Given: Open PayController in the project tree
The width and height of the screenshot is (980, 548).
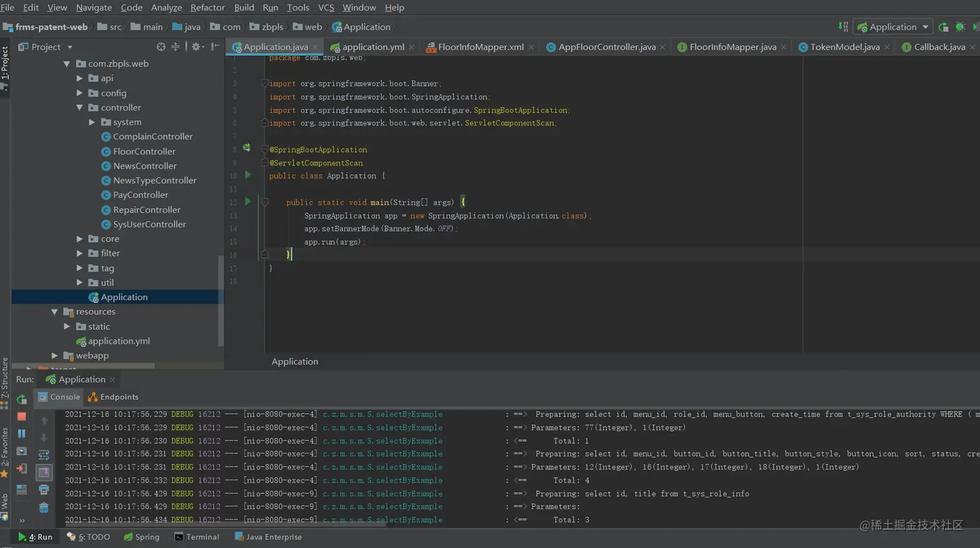Looking at the screenshot, I should (141, 195).
